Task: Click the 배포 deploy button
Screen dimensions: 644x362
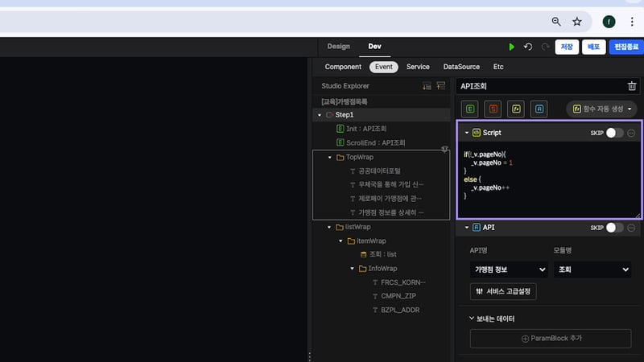Action: (593, 47)
